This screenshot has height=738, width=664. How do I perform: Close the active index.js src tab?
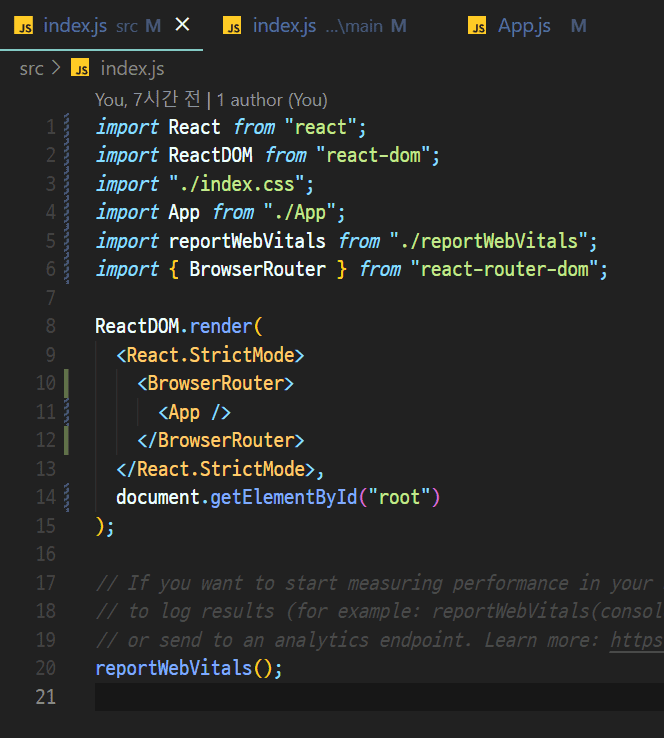click(182, 24)
